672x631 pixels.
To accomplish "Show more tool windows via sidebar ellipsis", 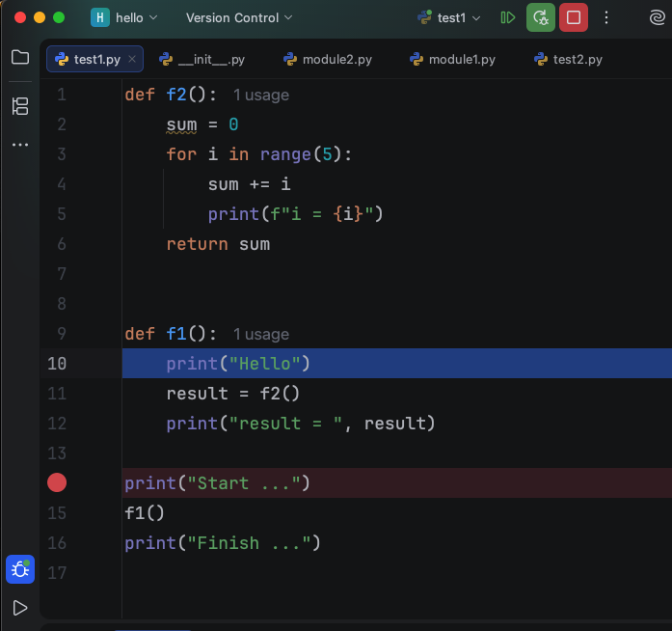I will point(20,145).
